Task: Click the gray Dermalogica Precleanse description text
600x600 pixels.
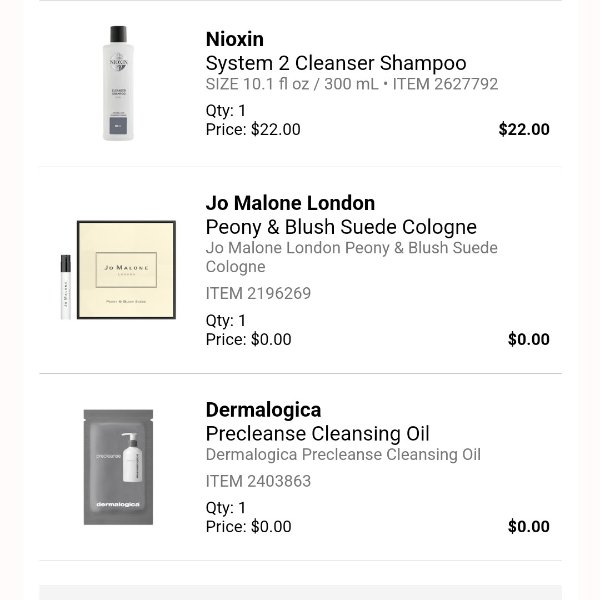Action: pyautogui.click(x=343, y=455)
